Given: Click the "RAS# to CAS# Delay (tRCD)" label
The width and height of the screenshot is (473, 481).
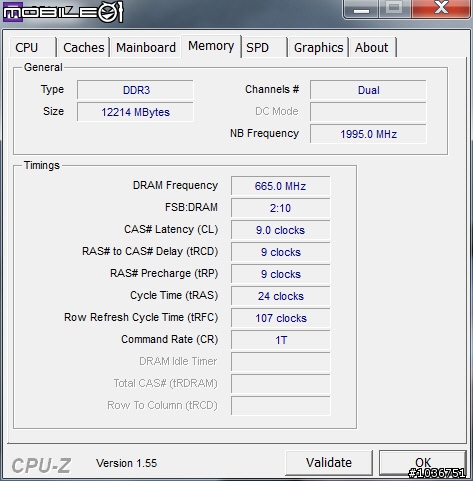Looking at the screenshot, I should click(x=150, y=251).
